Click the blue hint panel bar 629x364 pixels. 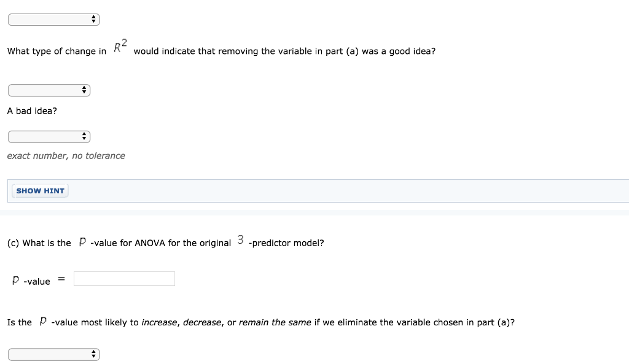307,191
